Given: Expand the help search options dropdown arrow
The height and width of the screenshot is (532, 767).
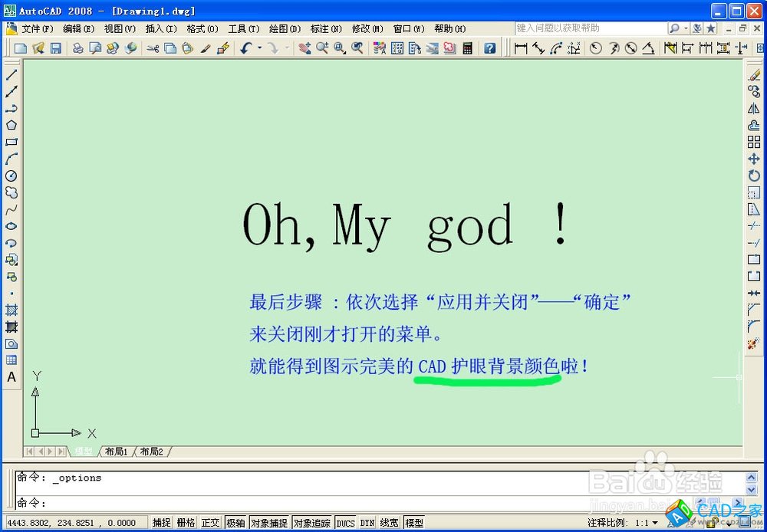Looking at the screenshot, I should (685, 28).
